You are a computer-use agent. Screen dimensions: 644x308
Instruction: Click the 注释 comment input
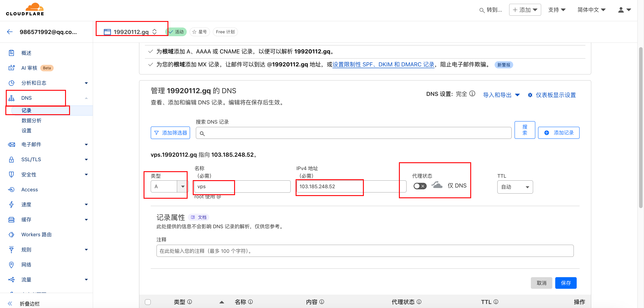pyautogui.click(x=365, y=251)
